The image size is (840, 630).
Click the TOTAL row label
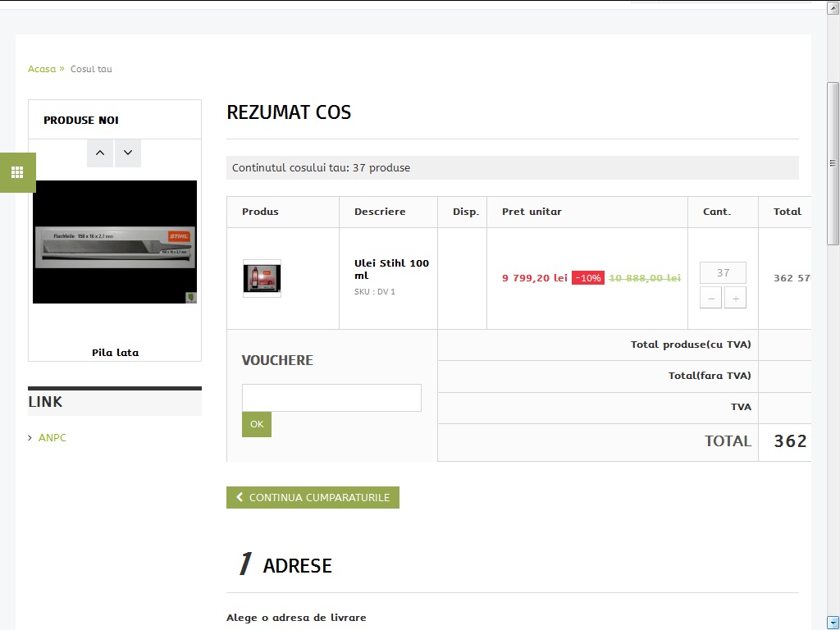tap(728, 441)
